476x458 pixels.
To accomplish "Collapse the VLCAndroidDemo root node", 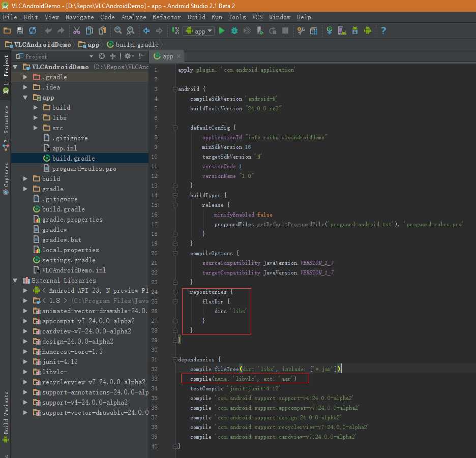I will coord(15,67).
